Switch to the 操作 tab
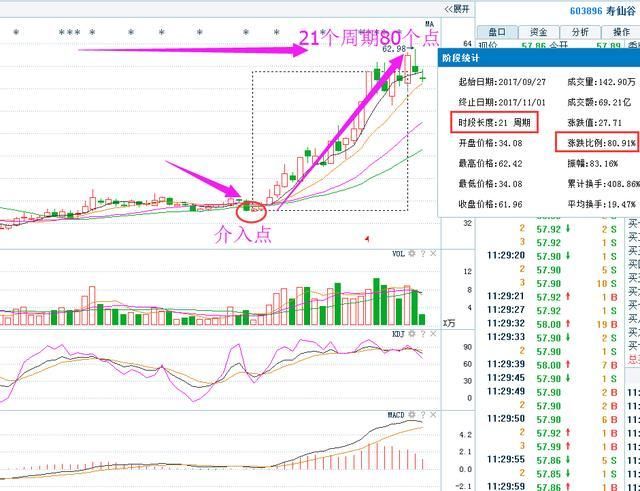 tap(621, 32)
